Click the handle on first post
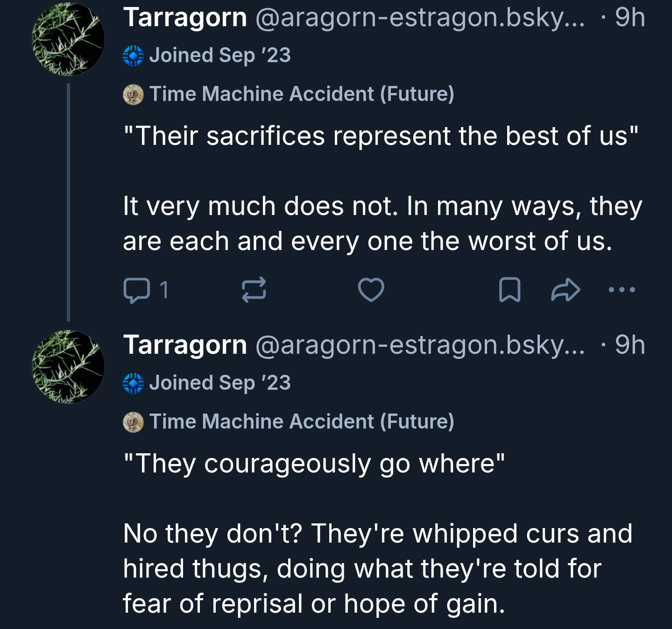Screen dimensions: 672x629 click(420, 18)
